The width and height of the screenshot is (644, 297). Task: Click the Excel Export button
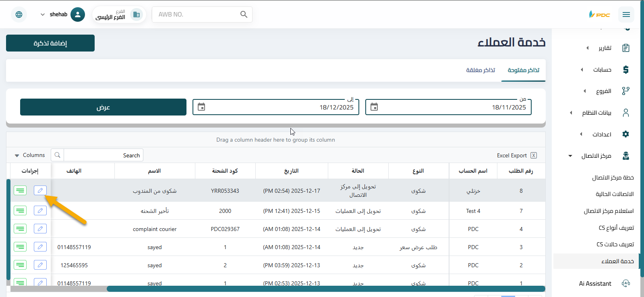[517, 155]
